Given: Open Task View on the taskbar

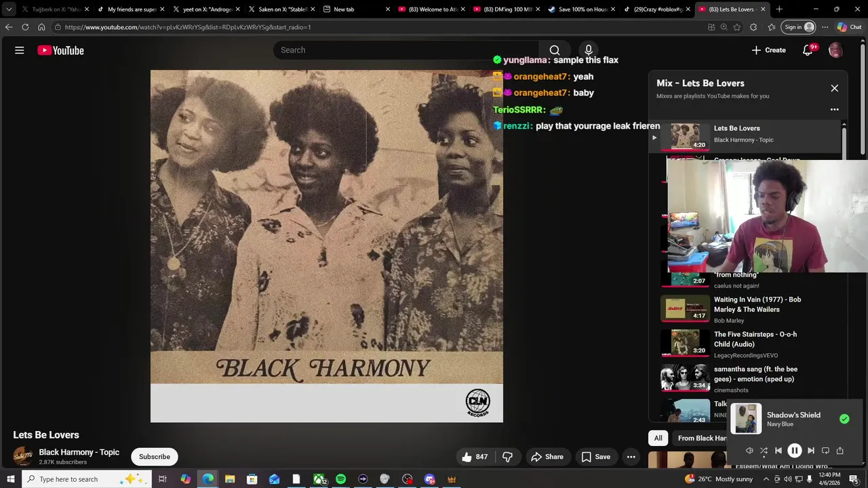Looking at the screenshot, I should click(x=163, y=479).
